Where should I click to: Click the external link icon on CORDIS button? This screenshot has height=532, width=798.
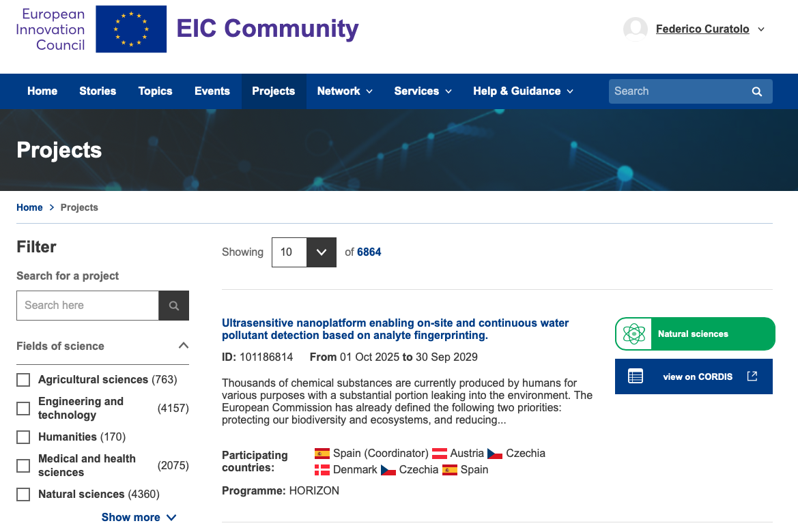coord(752,376)
